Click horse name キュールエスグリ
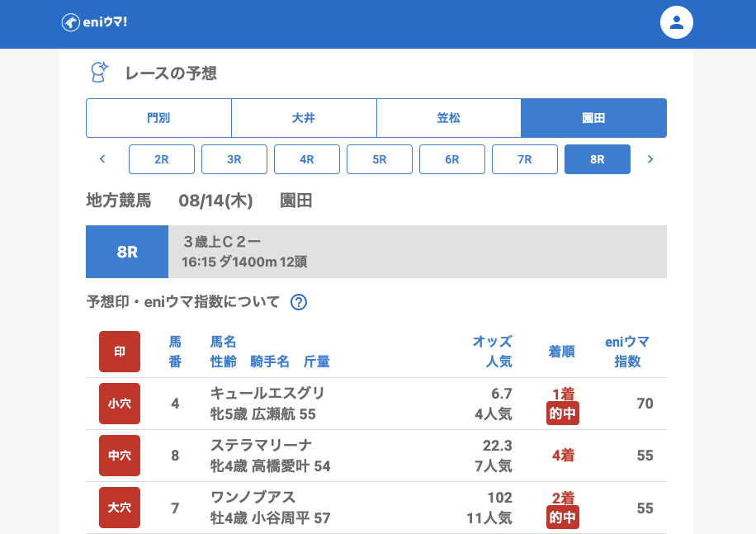This screenshot has width=756, height=534. (x=267, y=393)
